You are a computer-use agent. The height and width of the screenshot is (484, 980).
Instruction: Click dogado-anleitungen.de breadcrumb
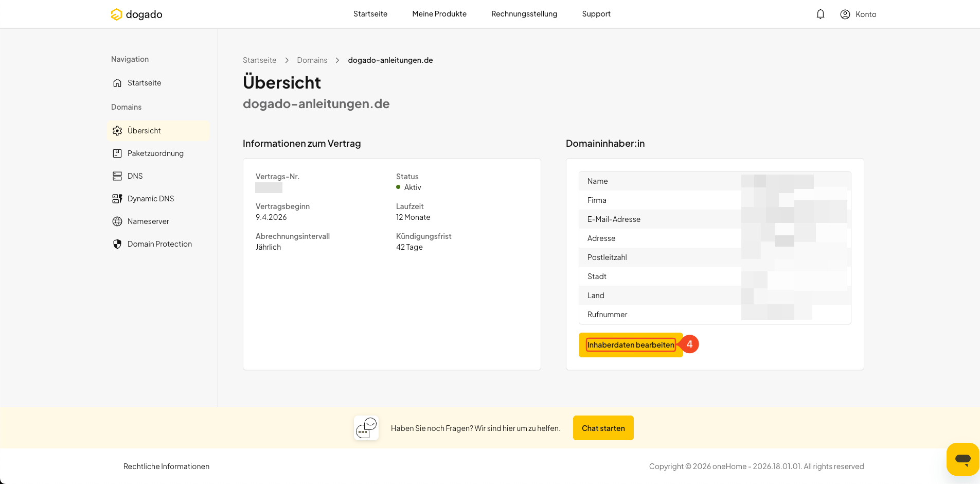click(390, 60)
